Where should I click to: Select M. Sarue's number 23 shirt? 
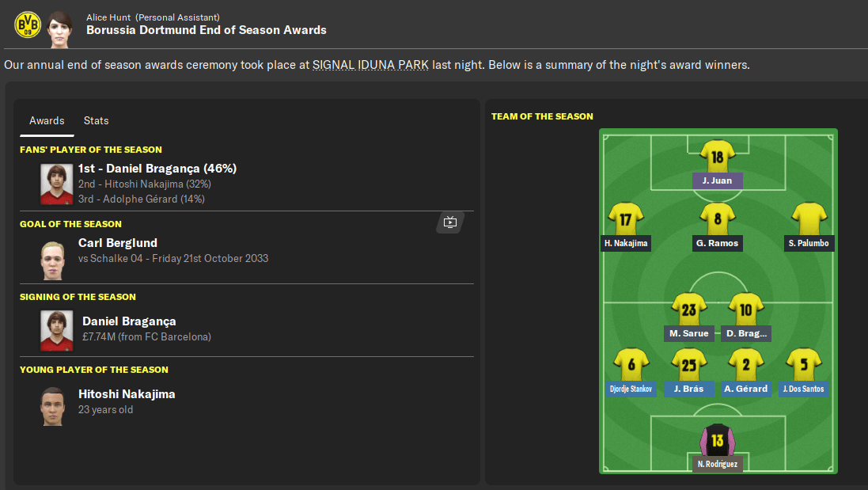pyautogui.click(x=688, y=310)
